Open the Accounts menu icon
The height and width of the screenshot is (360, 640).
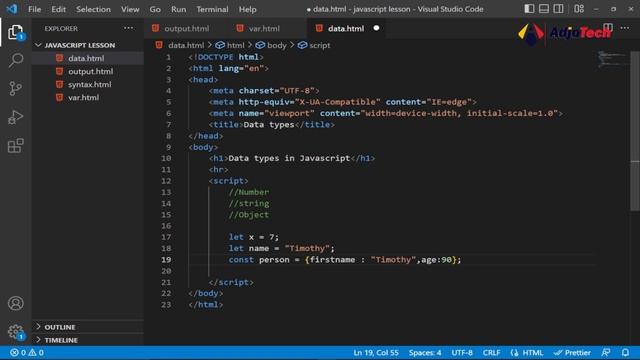click(x=16, y=303)
